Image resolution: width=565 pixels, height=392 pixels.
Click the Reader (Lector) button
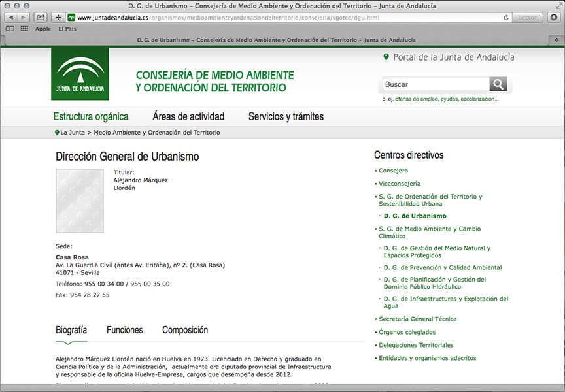pyautogui.click(x=527, y=18)
